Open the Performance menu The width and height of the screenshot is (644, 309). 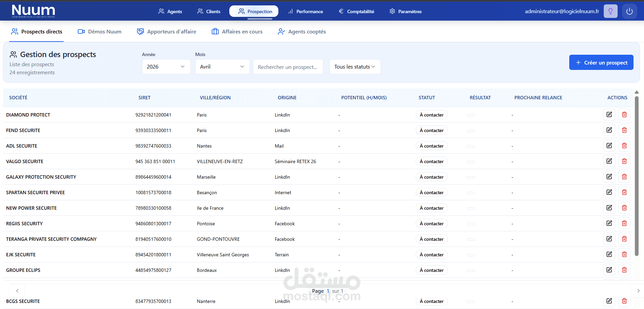coord(306,11)
